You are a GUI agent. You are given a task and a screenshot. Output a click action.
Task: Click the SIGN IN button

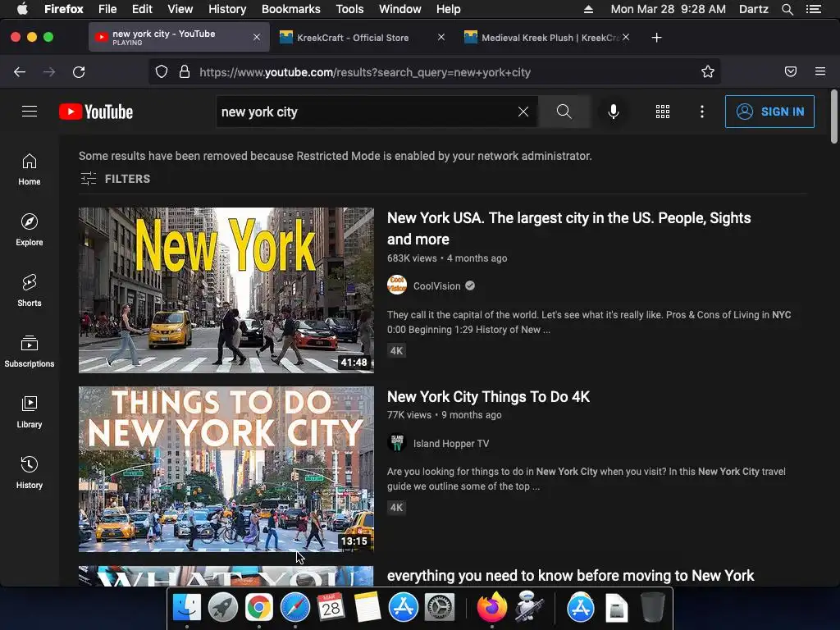769,112
